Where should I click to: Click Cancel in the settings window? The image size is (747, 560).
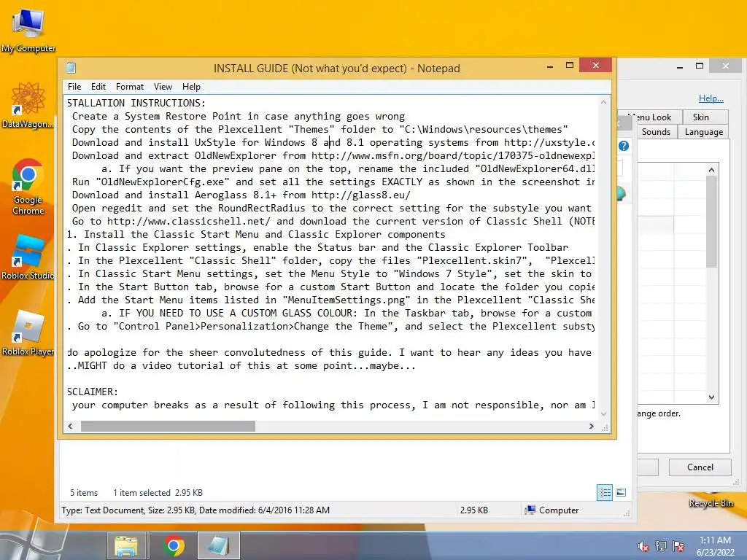point(700,467)
